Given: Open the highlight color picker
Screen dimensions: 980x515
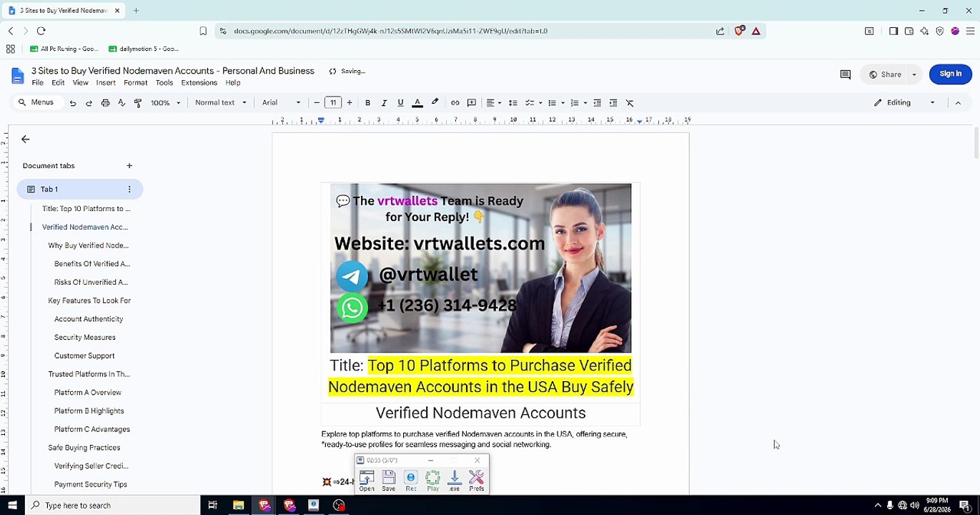Looking at the screenshot, I should tap(435, 103).
